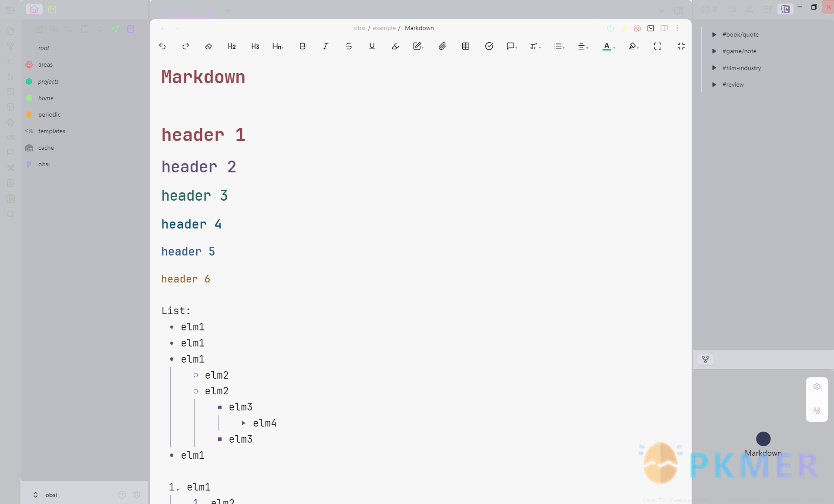Click the example breadcrumb link
The image size is (834, 504).
point(384,28)
